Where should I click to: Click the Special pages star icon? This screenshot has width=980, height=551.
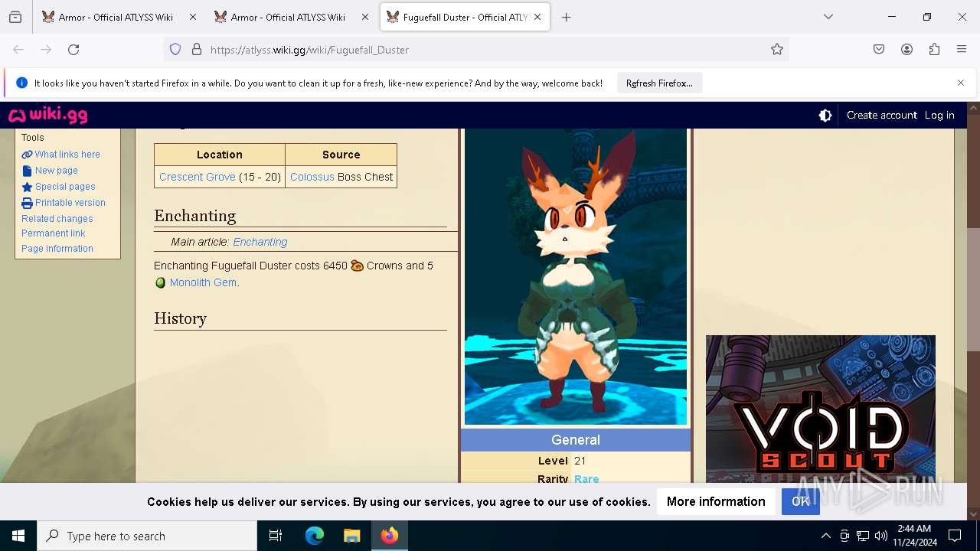tap(27, 187)
